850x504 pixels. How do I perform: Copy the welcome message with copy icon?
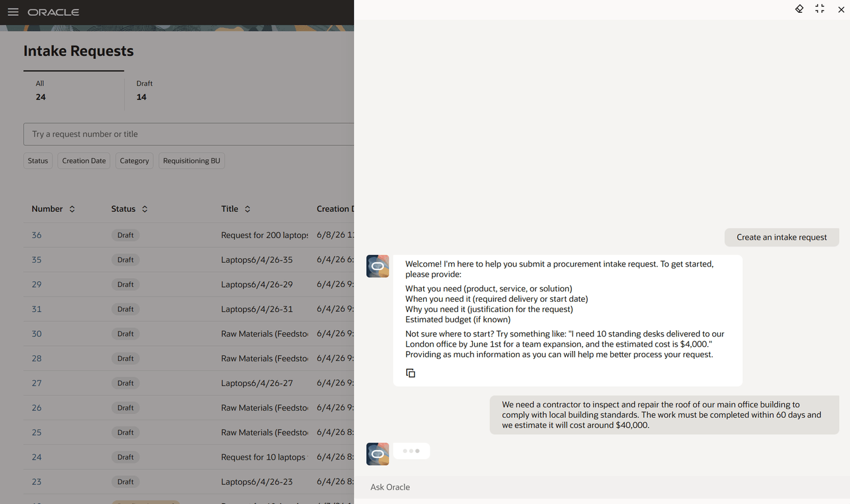(410, 373)
